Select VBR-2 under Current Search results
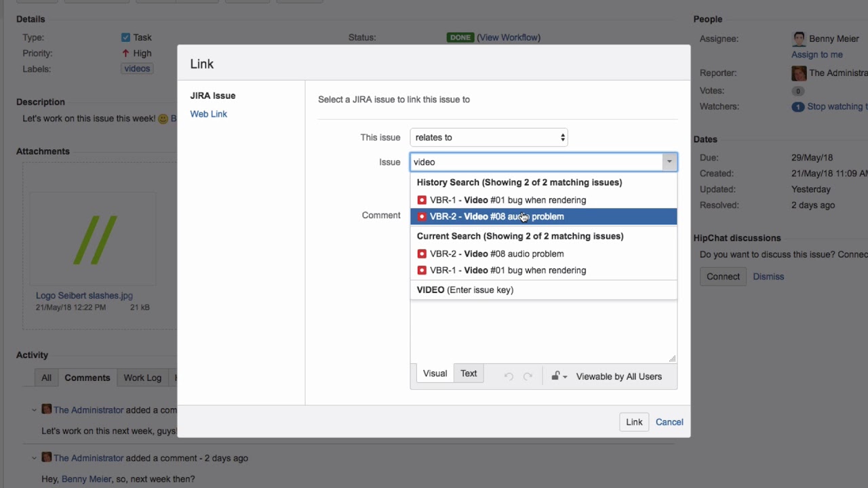Viewport: 868px width, 488px height. click(543, 253)
